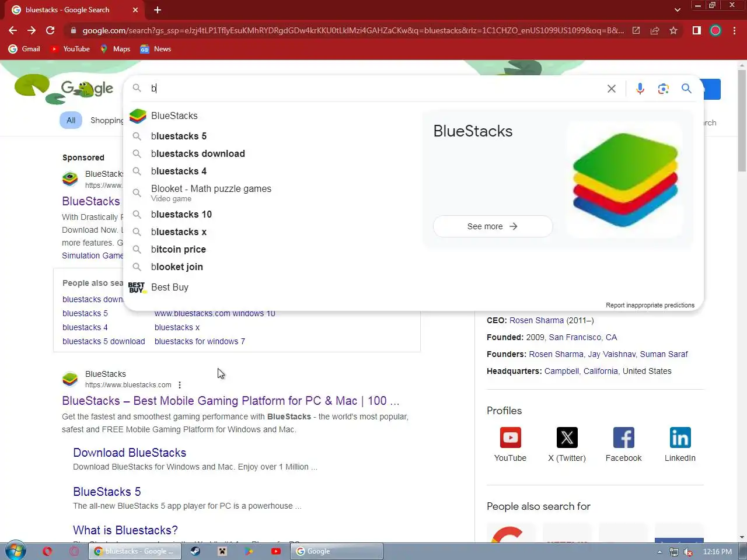The width and height of the screenshot is (747, 560).
Task: Open CEO Rosen Sharma link
Action: (536, 320)
